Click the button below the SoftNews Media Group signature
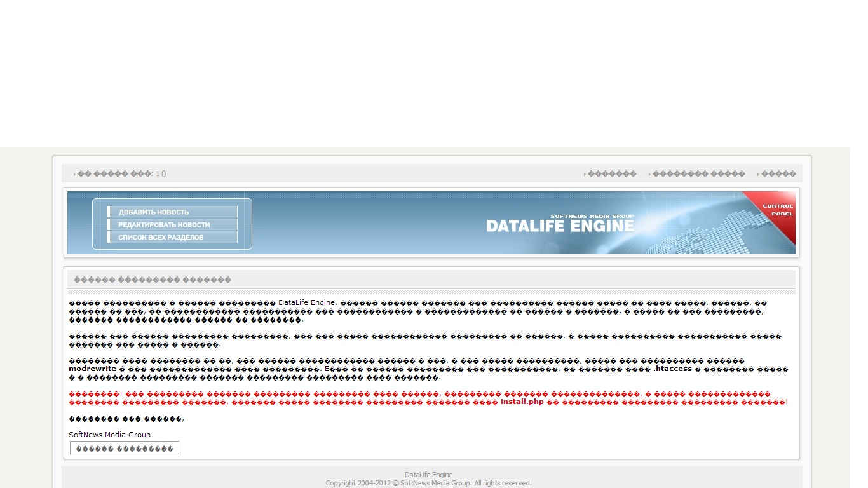Screen dimensions: 868x488 coord(125,448)
